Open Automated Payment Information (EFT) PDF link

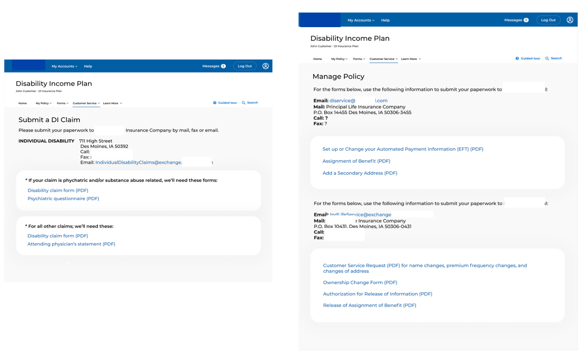[x=403, y=149]
